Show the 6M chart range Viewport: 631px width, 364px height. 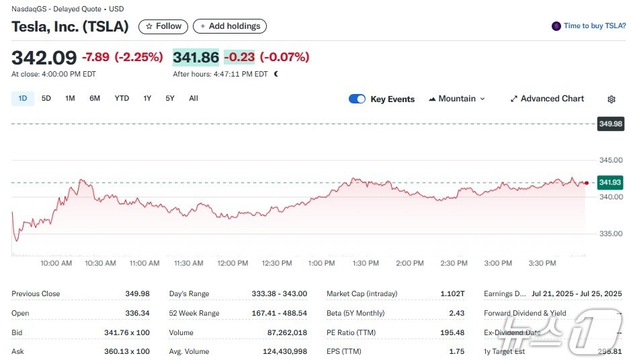[95, 99]
